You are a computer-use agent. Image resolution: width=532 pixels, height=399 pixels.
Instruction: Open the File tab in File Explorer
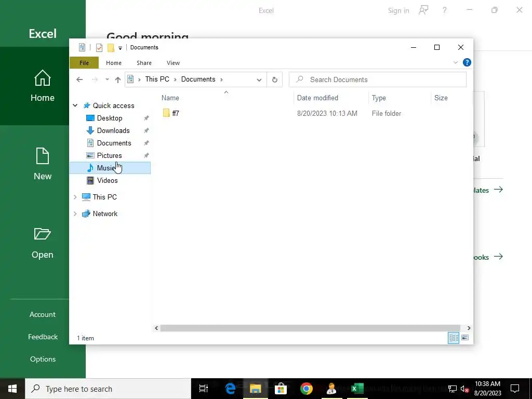pos(84,63)
